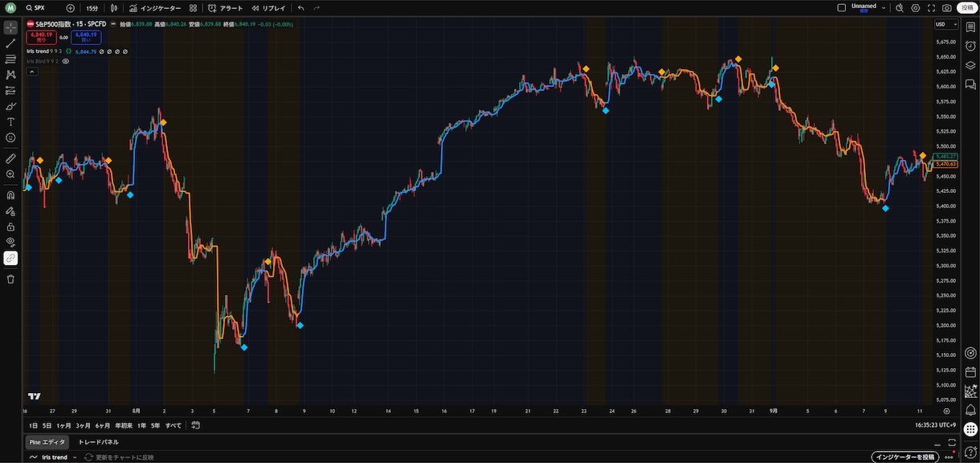Open the alerts clock icon in right sidebar
Image resolution: width=980 pixels, height=463 pixels.
pos(970,47)
